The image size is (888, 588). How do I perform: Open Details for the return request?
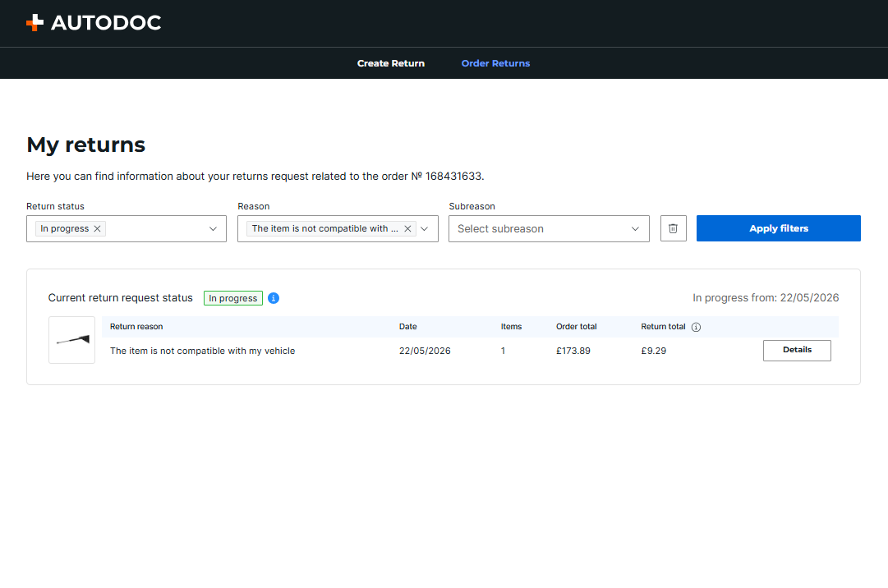point(797,351)
